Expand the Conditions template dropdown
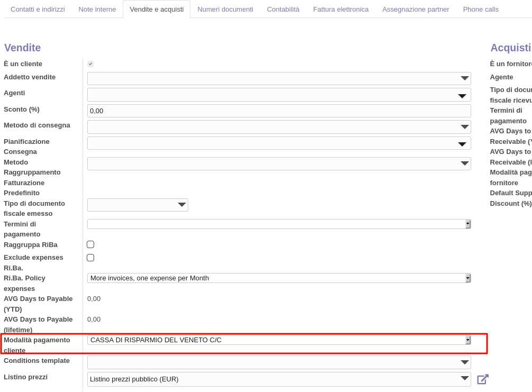This screenshot has width=532, height=392. tap(279, 362)
